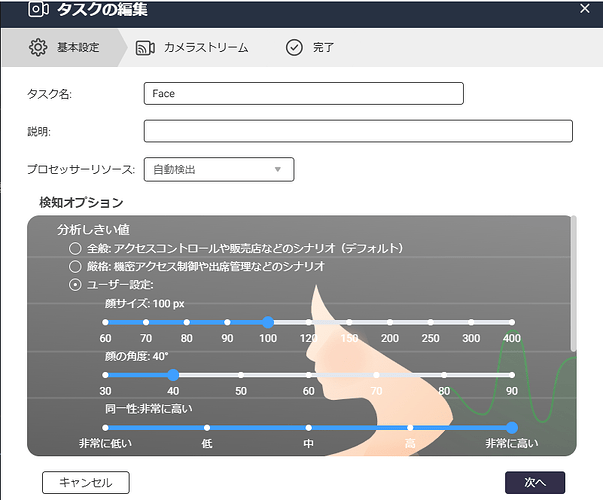This screenshot has height=500, width=603.
Task: Go to the カメラストリーム step
Action: 192,47
